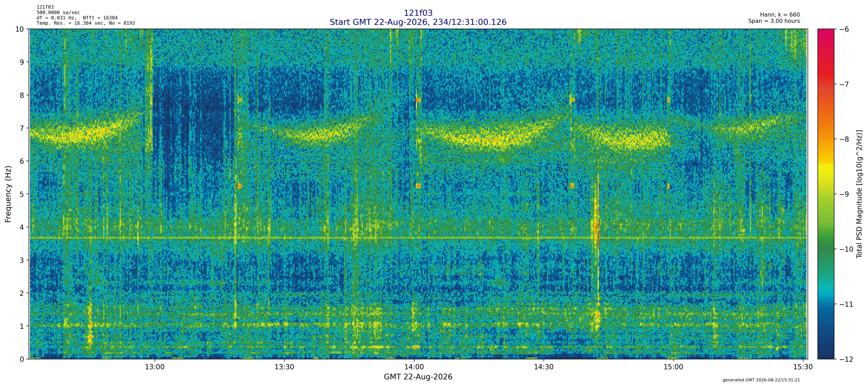This screenshot has width=868, height=387.
Task: Click the "13:30" time tick label
Action: point(284,367)
